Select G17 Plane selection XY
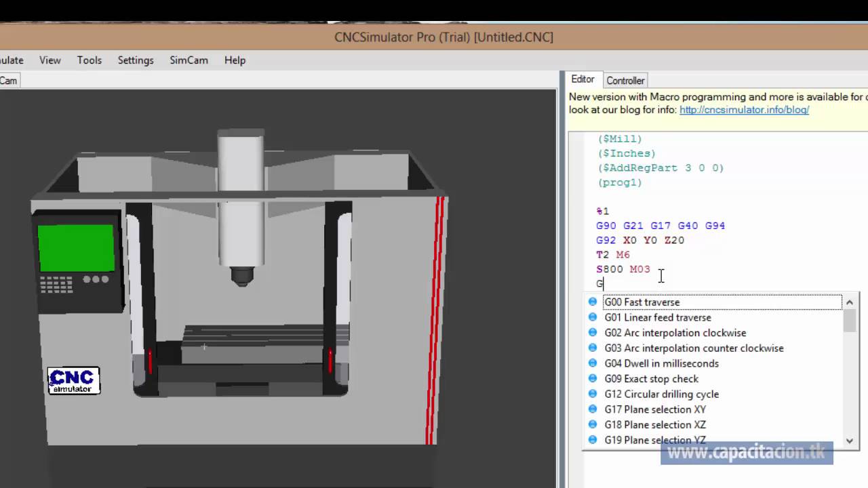The height and width of the screenshot is (488, 868). point(655,409)
